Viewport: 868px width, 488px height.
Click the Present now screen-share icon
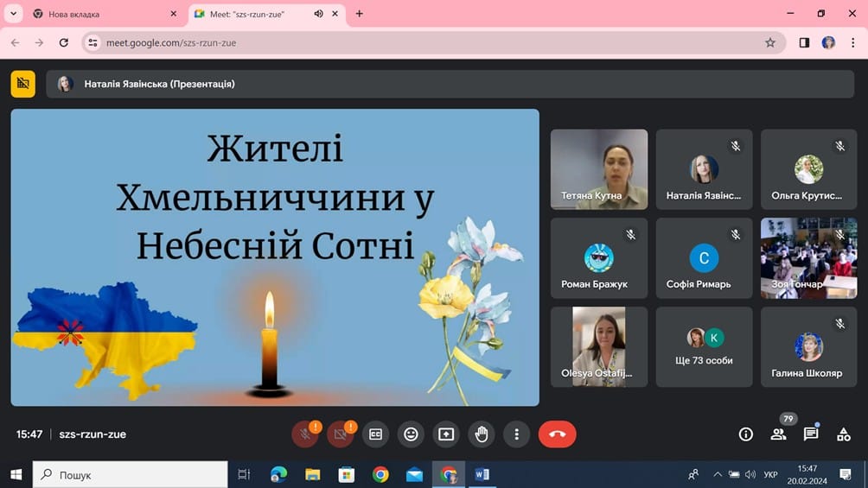pos(446,434)
